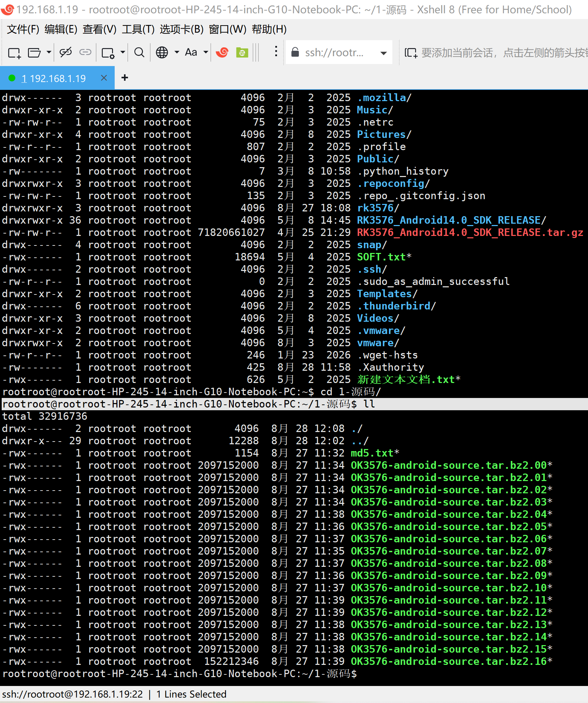The height and width of the screenshot is (703, 588).
Task: Open the 选项卡(B) menu
Action: [182, 29]
